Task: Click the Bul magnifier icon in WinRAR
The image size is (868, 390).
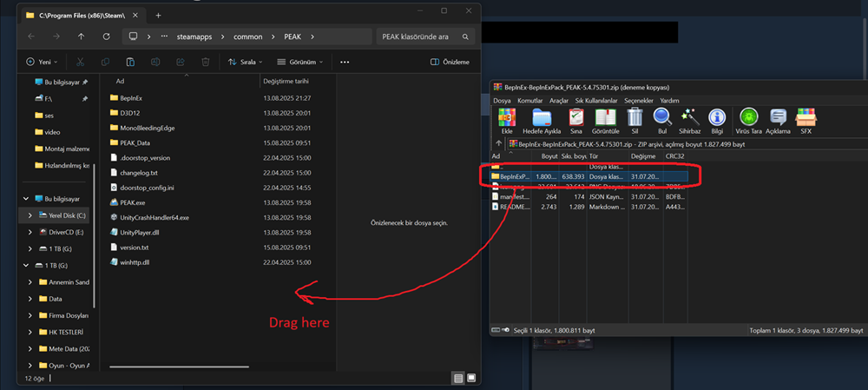Action: 662,117
